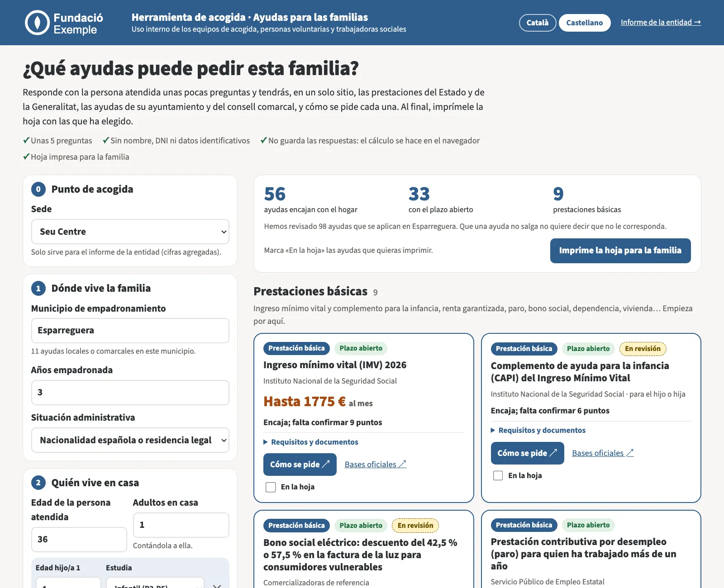Click the En revisión badge on CAPI card

[643, 349]
